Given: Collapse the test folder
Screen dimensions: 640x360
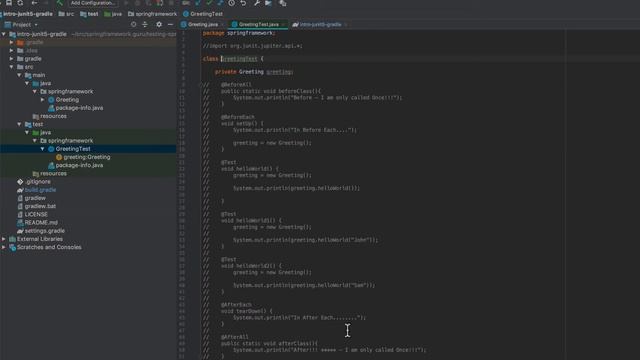Looking at the screenshot, I should point(20,124).
